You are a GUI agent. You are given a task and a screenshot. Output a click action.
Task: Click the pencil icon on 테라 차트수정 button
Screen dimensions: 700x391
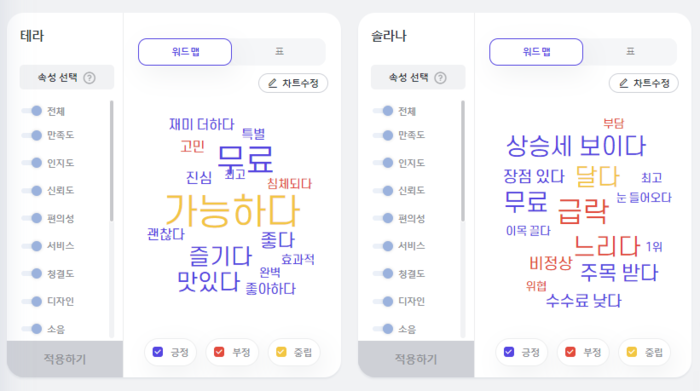pyautogui.click(x=272, y=83)
